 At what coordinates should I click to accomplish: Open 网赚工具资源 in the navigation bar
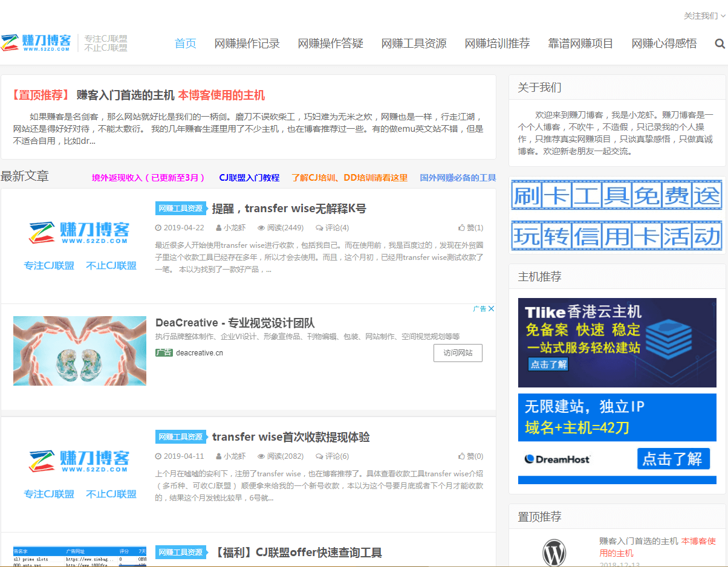pos(414,44)
